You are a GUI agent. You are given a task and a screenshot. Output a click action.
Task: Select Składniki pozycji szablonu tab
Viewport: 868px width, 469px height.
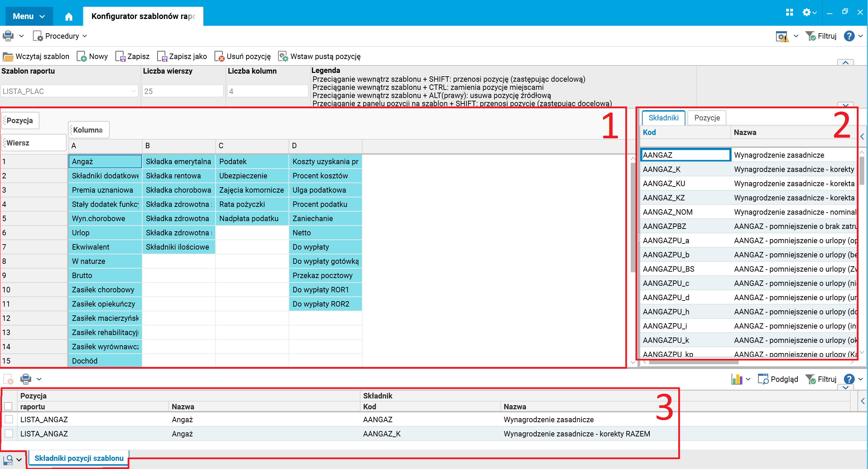(x=79, y=458)
